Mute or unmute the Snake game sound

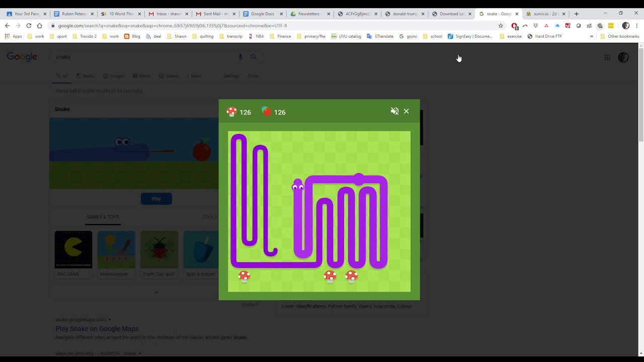[394, 111]
